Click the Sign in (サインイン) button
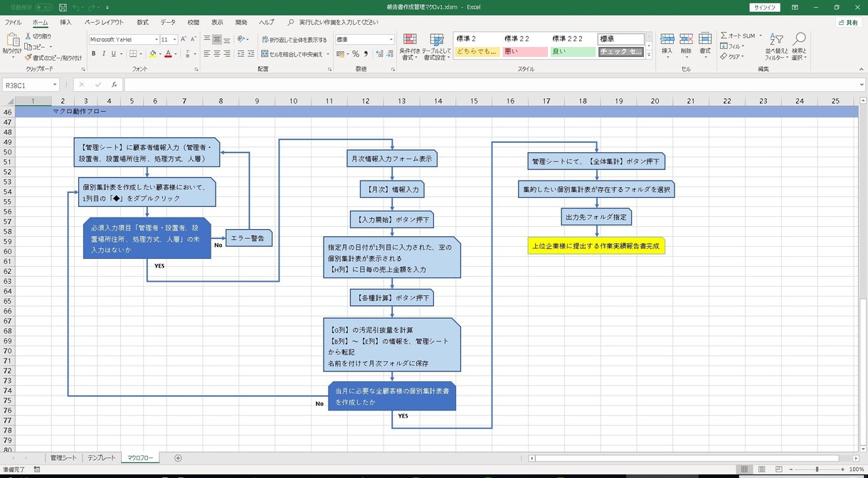This screenshot has height=478, width=868. pos(765,7)
